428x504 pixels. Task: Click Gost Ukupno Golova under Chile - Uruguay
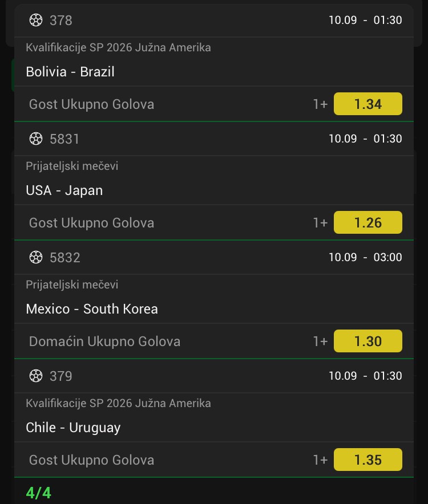coord(91,460)
